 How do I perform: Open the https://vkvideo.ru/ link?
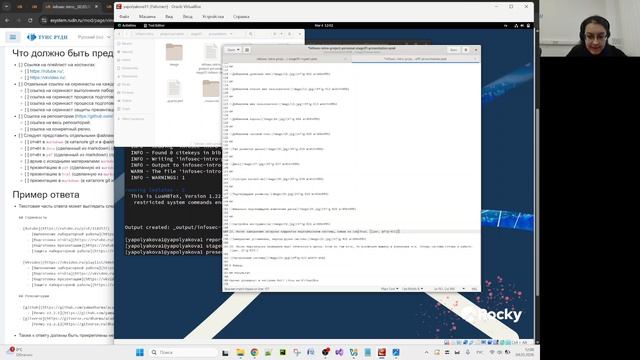pos(47,77)
